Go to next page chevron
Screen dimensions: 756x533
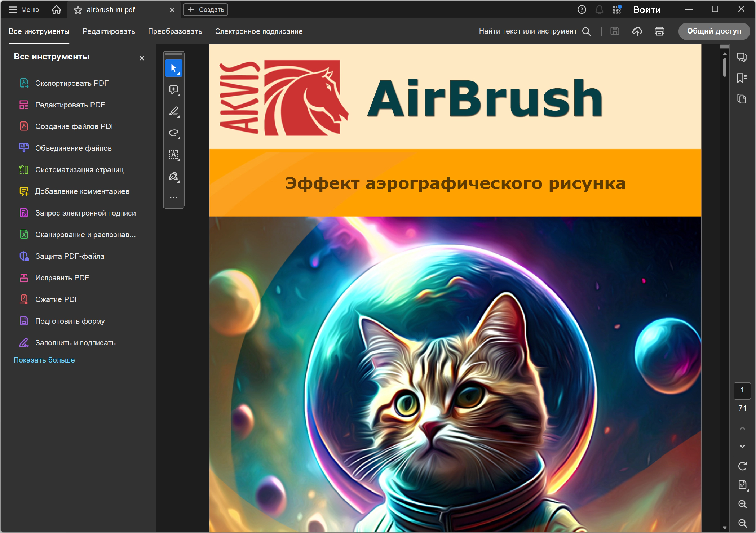[x=742, y=446]
